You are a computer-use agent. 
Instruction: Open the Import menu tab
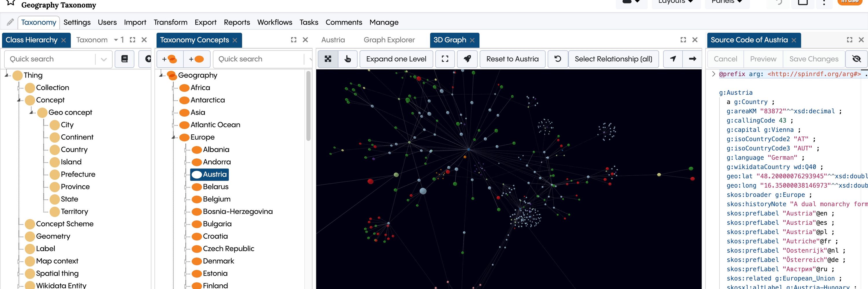click(x=135, y=22)
